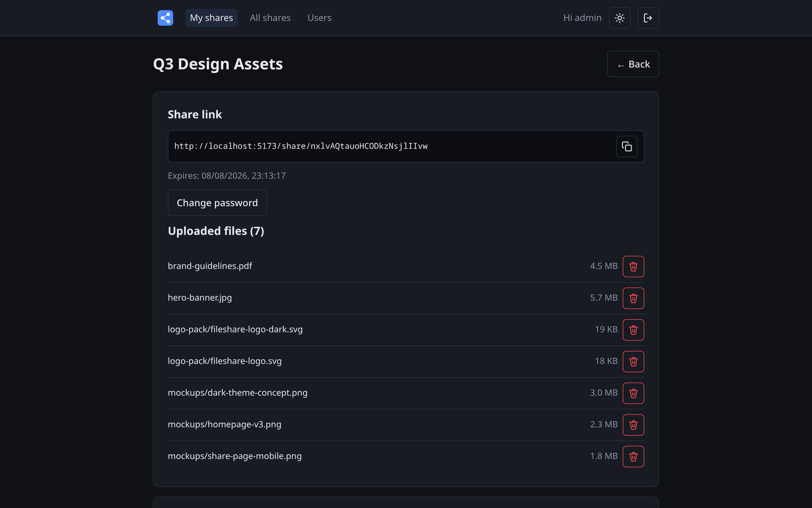
Task: Click the blue share logo icon
Action: (x=165, y=18)
